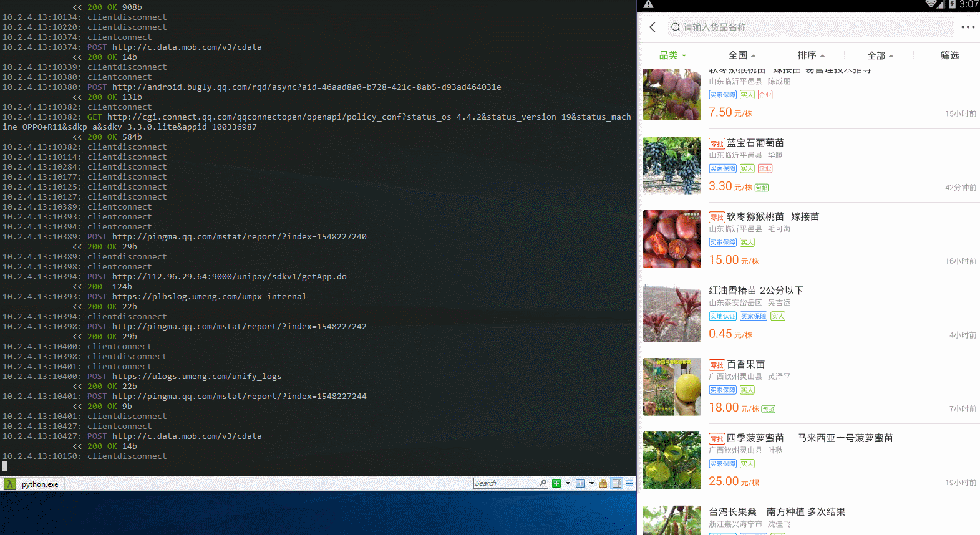The height and width of the screenshot is (535, 980).
Task: Open the 筛选 filter panel
Action: [949, 55]
